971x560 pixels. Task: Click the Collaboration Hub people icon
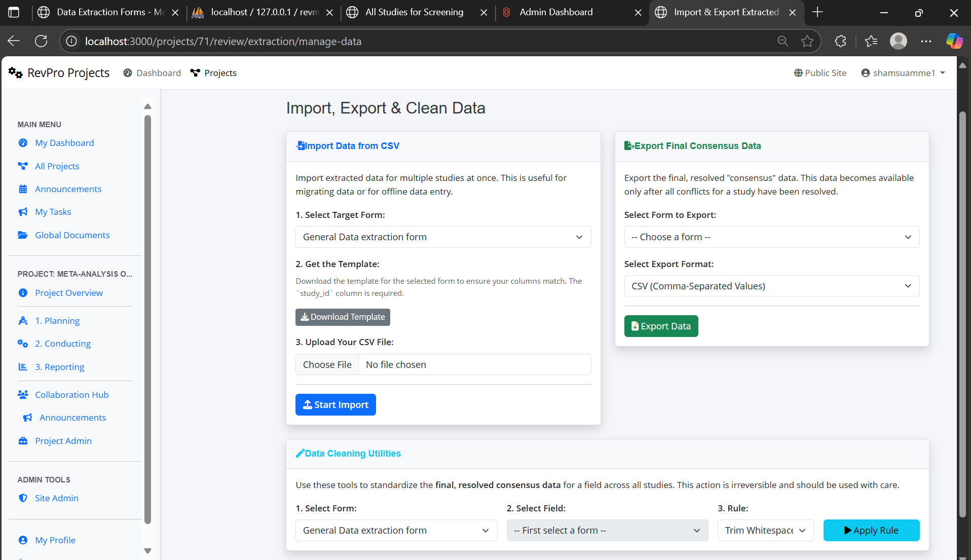point(23,395)
